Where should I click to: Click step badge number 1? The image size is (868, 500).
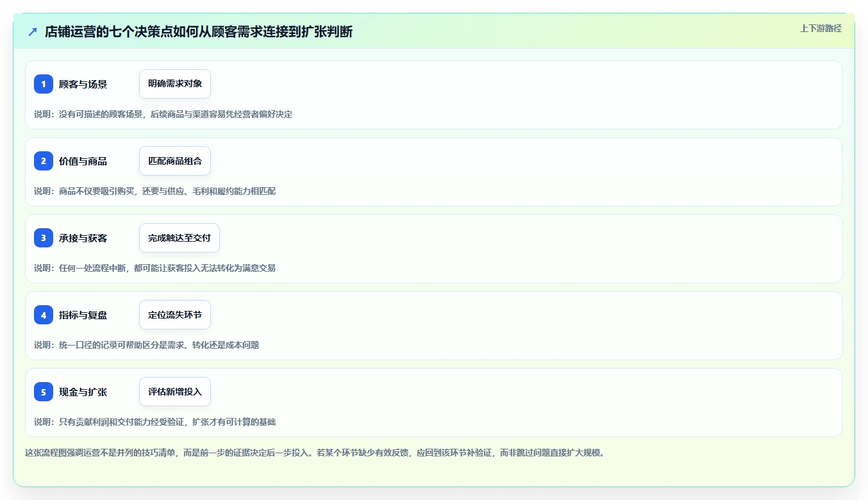click(44, 84)
